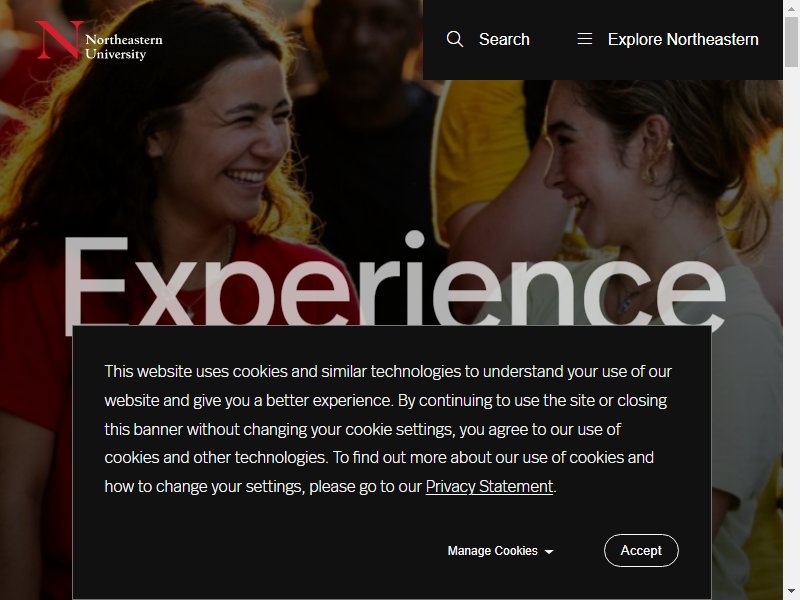Image resolution: width=800 pixels, height=600 pixels.
Task: Click the magnifying glass search icon
Action: (x=455, y=39)
